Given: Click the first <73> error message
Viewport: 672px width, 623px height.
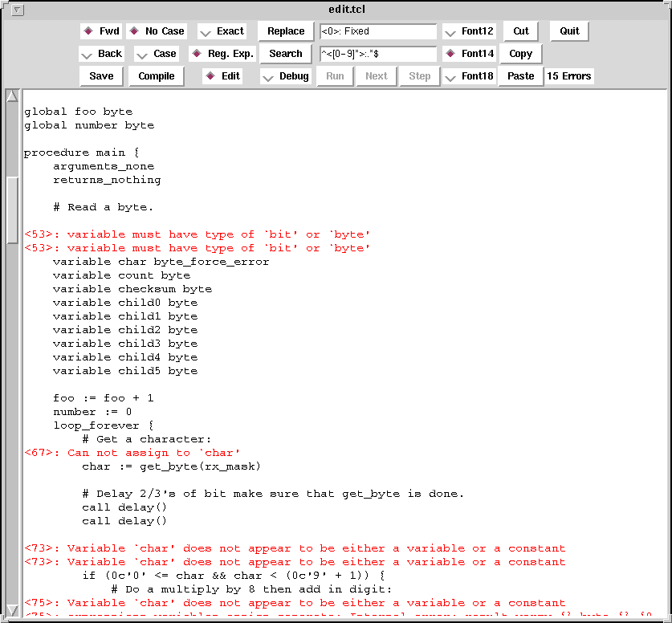Looking at the screenshot, I should coord(295,548).
